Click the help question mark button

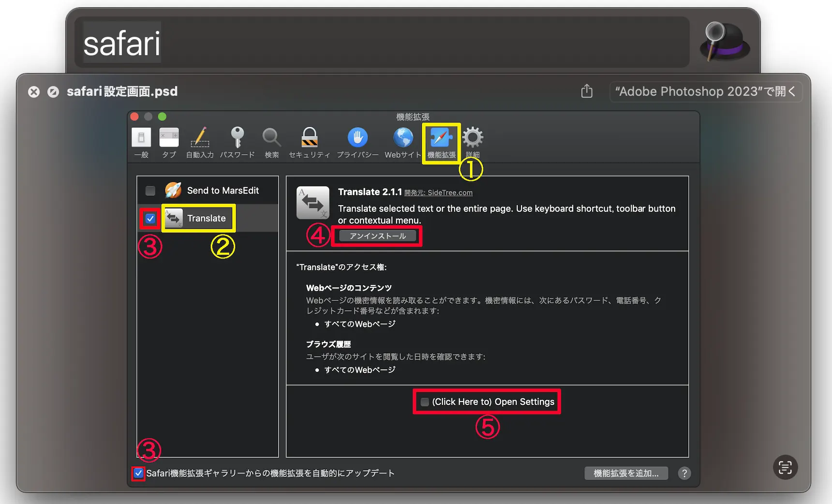click(684, 473)
